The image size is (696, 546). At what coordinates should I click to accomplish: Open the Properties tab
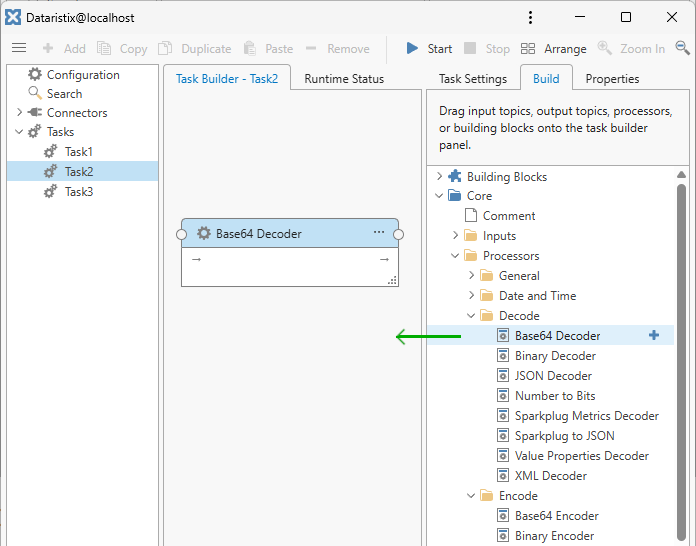612,79
